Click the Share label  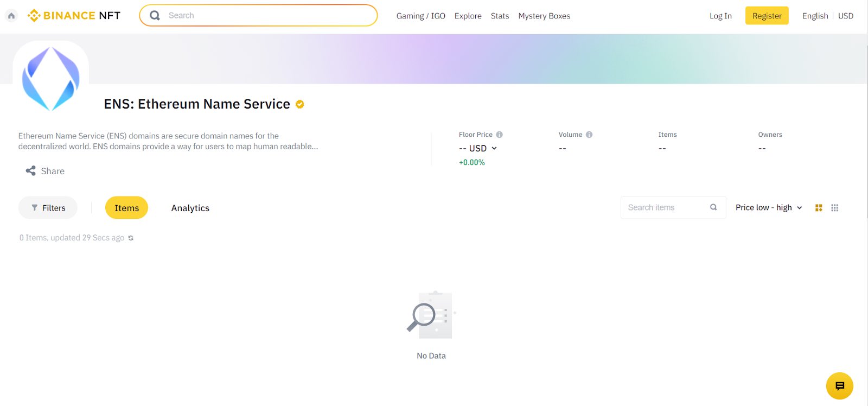(x=53, y=171)
